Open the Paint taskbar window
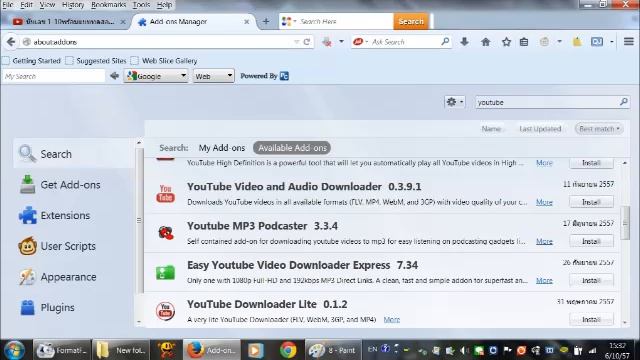 click(x=332, y=350)
